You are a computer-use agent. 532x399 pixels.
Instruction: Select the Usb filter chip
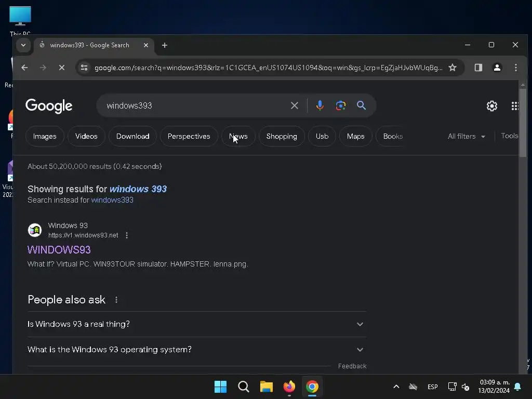322,137
